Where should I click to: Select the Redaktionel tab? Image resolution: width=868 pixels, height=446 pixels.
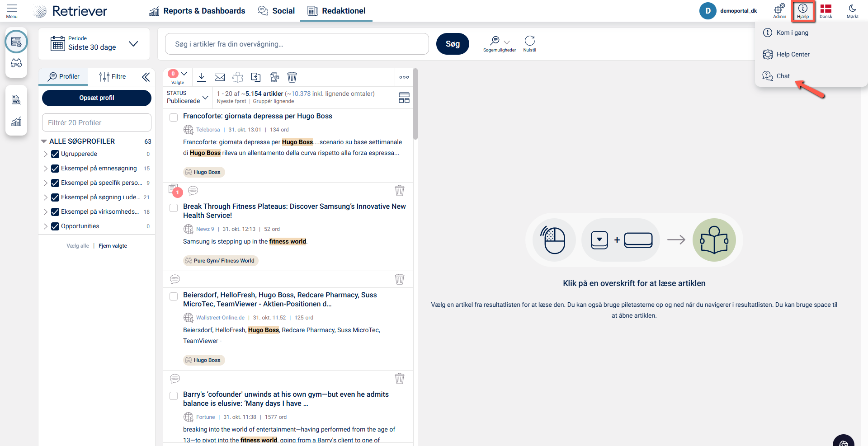point(336,11)
